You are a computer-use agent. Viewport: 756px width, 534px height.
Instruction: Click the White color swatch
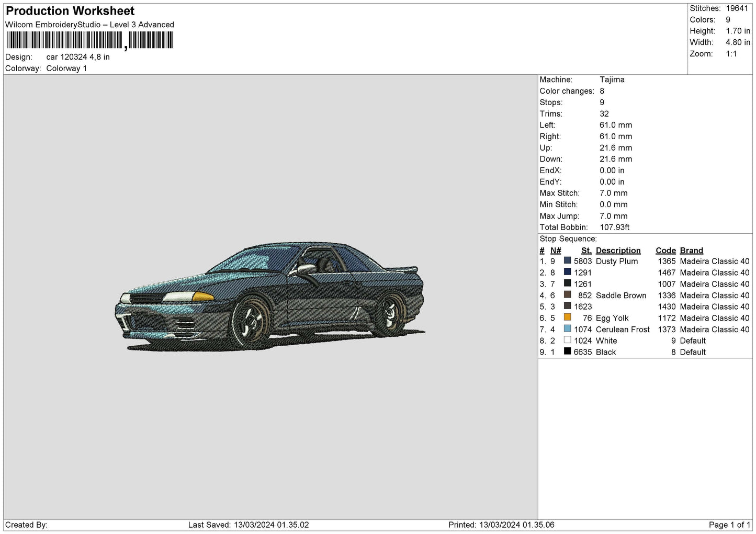click(567, 340)
